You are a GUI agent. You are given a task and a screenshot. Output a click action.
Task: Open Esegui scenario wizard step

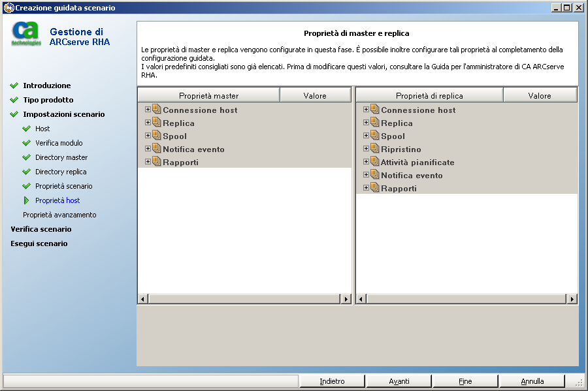point(39,243)
